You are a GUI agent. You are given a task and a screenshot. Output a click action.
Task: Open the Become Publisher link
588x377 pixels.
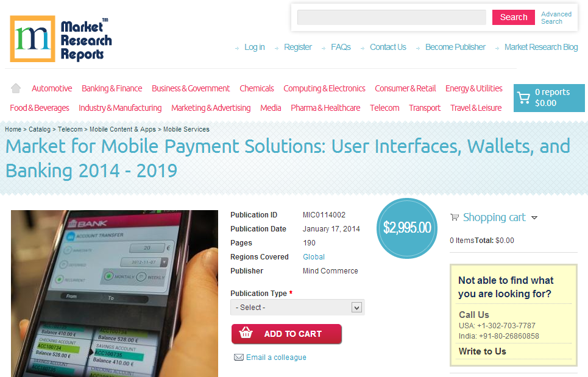(x=455, y=48)
